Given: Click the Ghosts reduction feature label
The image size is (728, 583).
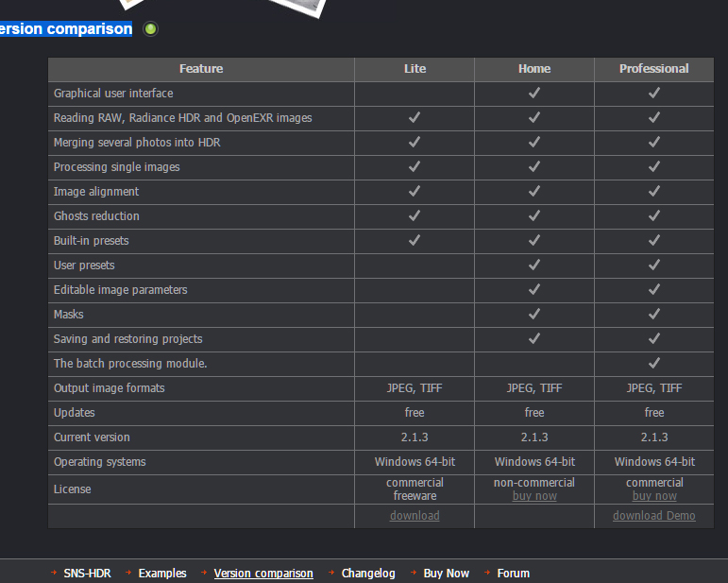Looking at the screenshot, I should (96, 216).
